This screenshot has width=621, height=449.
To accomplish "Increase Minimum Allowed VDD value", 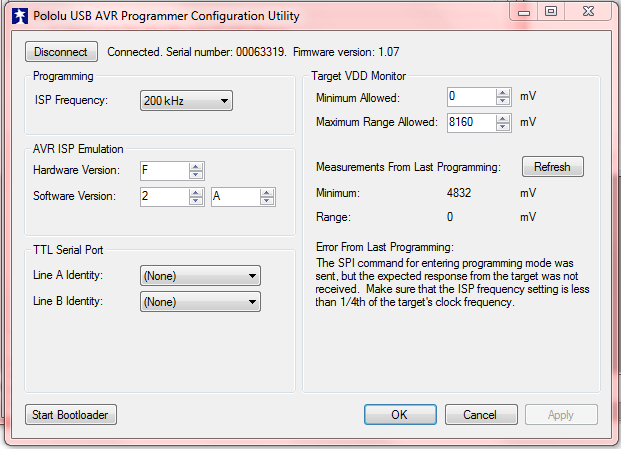I will [x=503, y=93].
